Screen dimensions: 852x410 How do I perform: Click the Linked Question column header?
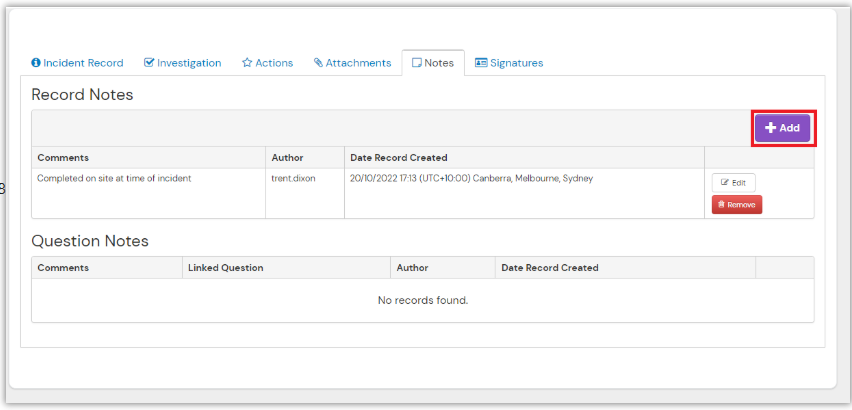coord(225,268)
